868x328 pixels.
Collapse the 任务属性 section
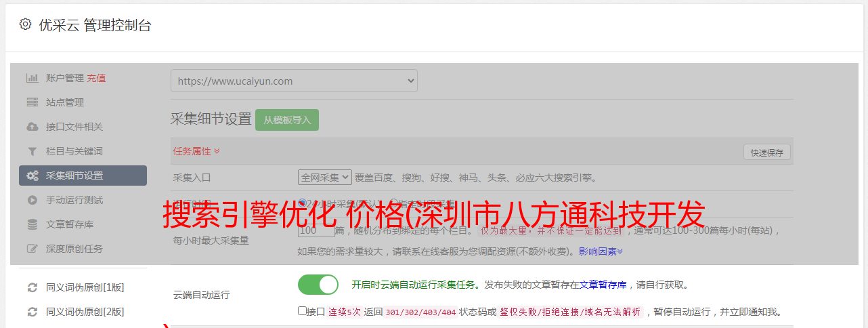click(x=196, y=151)
